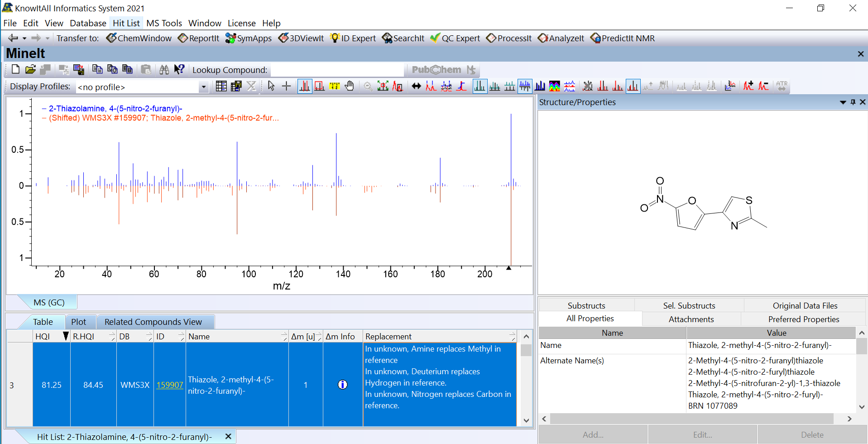Switch to Related Compounds View tab

pos(153,322)
